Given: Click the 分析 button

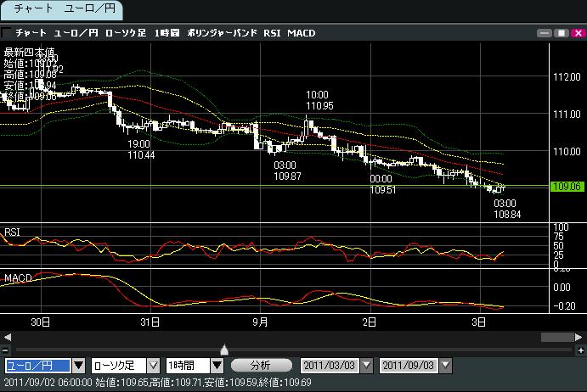Looking at the screenshot, I should [261, 366].
